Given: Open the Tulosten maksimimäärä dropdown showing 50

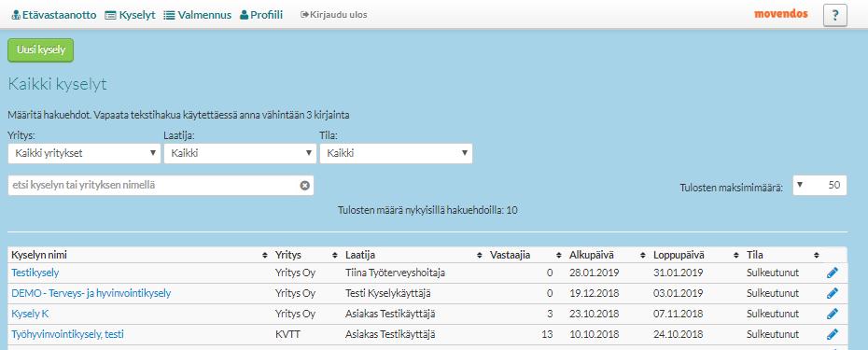Looking at the screenshot, I should [x=819, y=186].
